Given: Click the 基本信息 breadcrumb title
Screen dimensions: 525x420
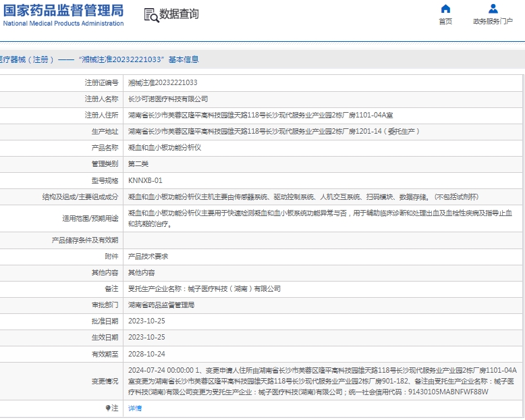Looking at the screenshot, I should click(184, 59).
